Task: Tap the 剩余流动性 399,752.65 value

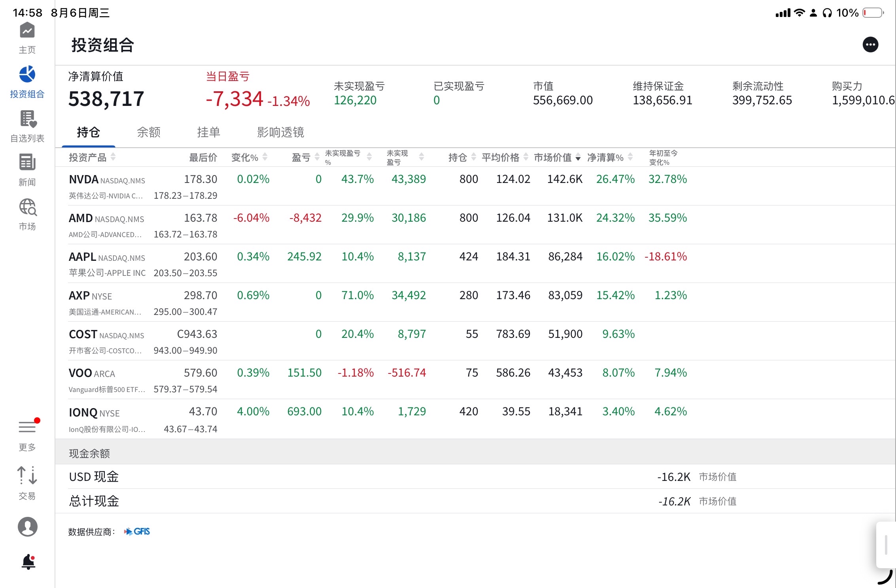Action: pos(762,100)
